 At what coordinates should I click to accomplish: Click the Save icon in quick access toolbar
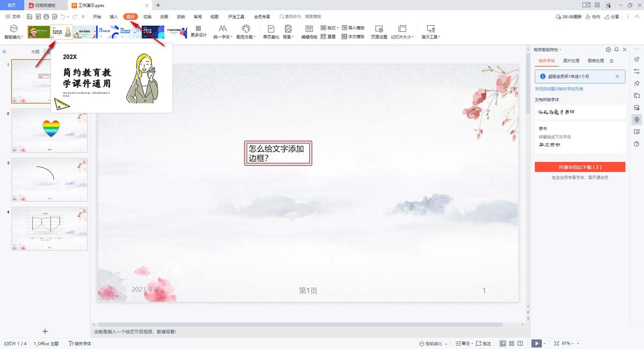pos(29,17)
